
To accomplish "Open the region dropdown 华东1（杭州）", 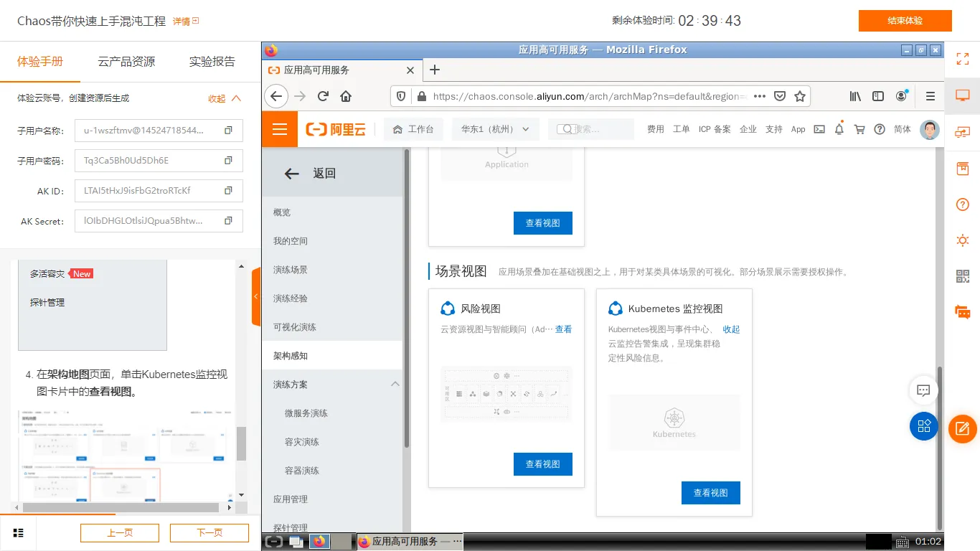I will tap(495, 129).
